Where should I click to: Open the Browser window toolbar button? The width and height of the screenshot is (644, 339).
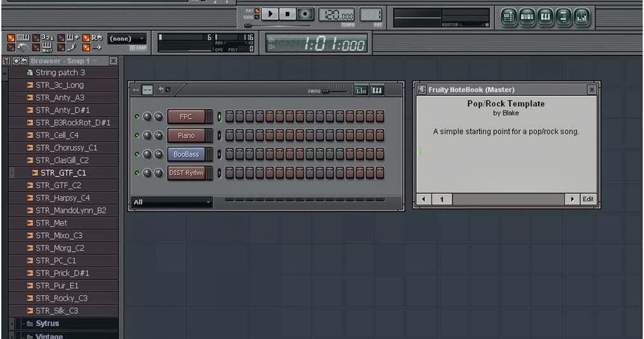click(563, 17)
